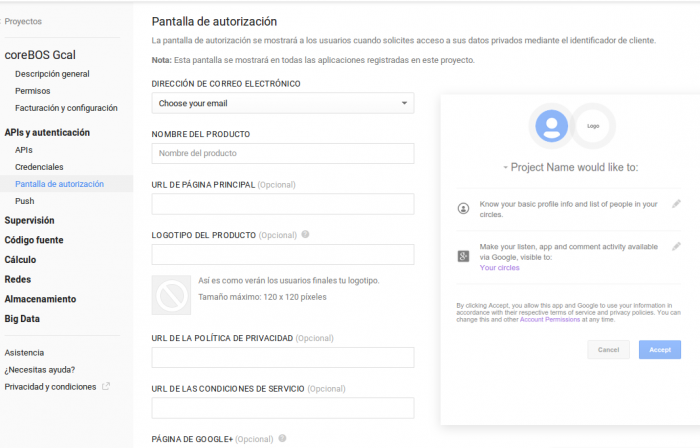Click the external link icon by Privacidad y condiciones

(106, 386)
